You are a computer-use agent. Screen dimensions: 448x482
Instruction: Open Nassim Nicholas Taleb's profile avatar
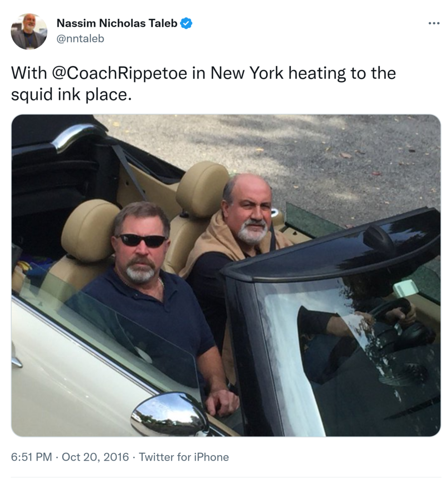click(x=29, y=31)
